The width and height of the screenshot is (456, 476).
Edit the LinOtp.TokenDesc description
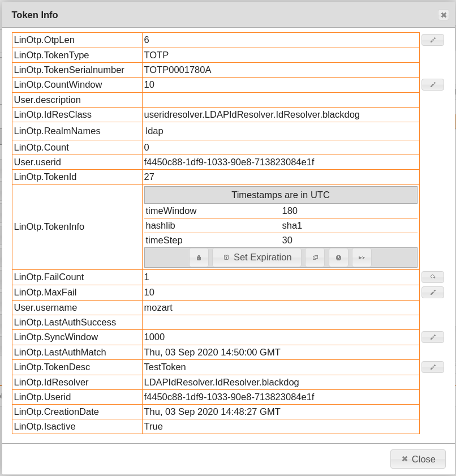coord(432,367)
